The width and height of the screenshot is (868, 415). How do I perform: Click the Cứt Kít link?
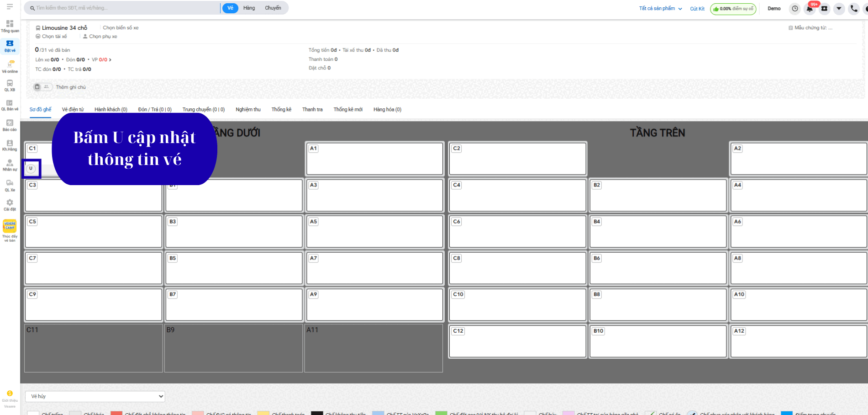coord(697,9)
